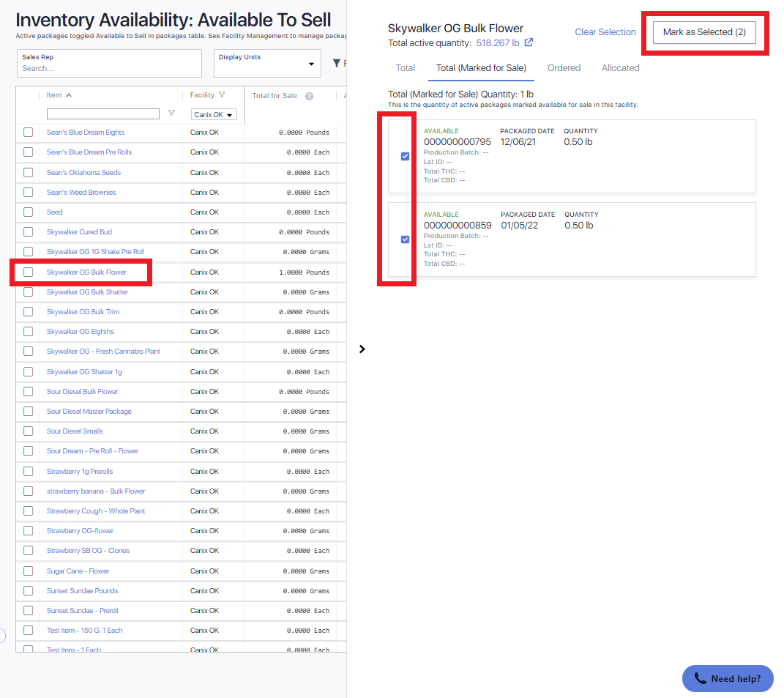The image size is (784, 698).
Task: Click the Total for Sale help icon
Action: (309, 96)
